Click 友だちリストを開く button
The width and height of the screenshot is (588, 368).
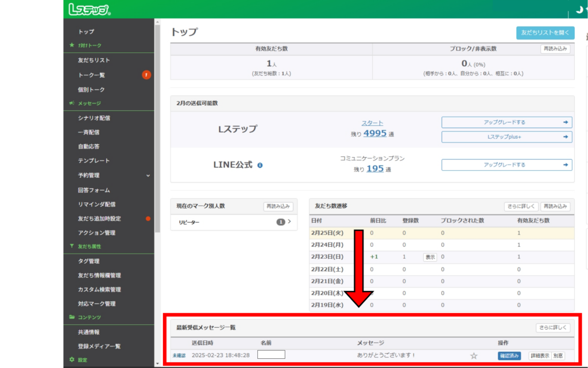(545, 33)
